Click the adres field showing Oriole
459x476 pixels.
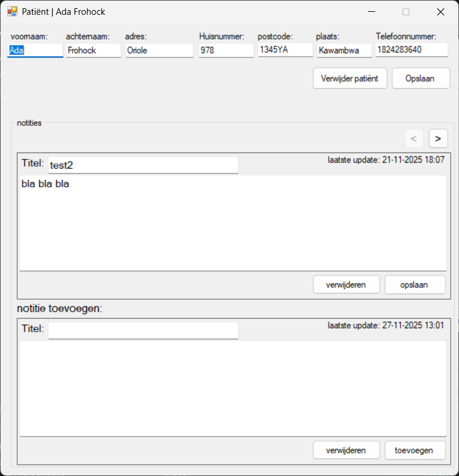[159, 50]
